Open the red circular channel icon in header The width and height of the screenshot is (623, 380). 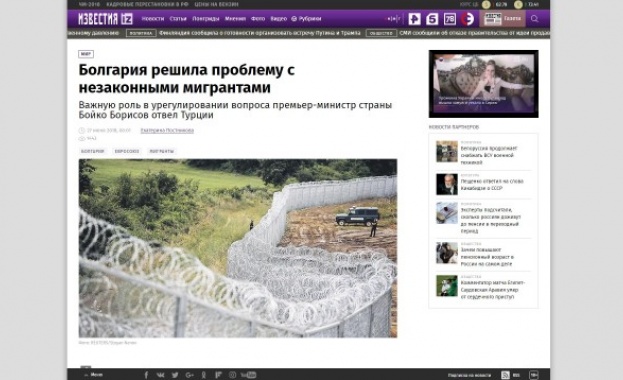click(x=468, y=19)
